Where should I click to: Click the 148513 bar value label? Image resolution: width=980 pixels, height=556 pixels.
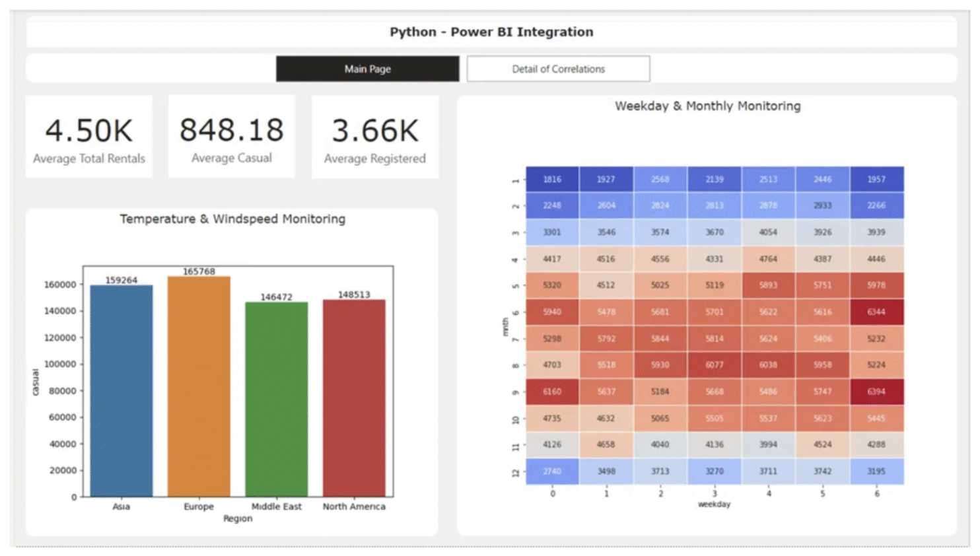(354, 295)
